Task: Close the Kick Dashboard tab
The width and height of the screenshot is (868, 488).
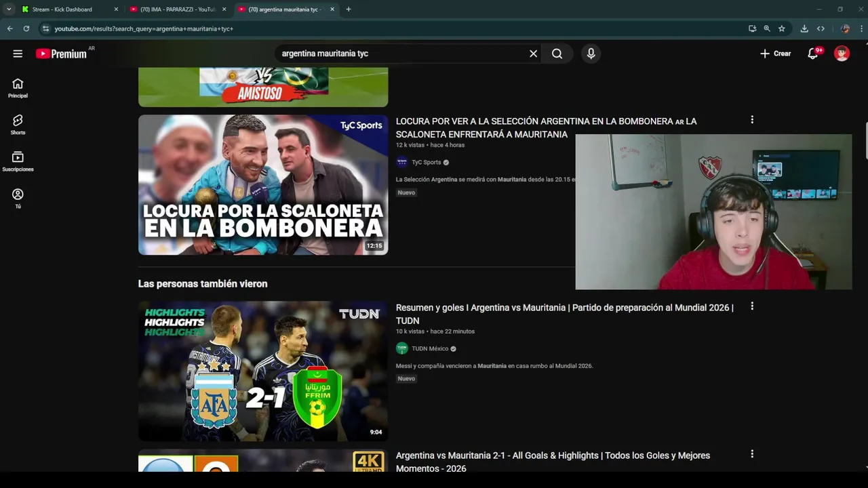Action: [x=116, y=9]
